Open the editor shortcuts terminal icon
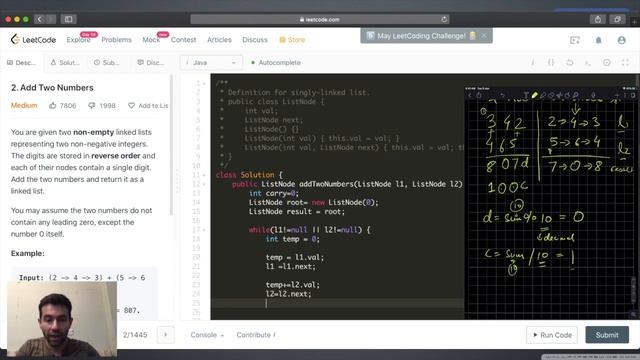Viewport: 640px width, 360px height. [588, 62]
